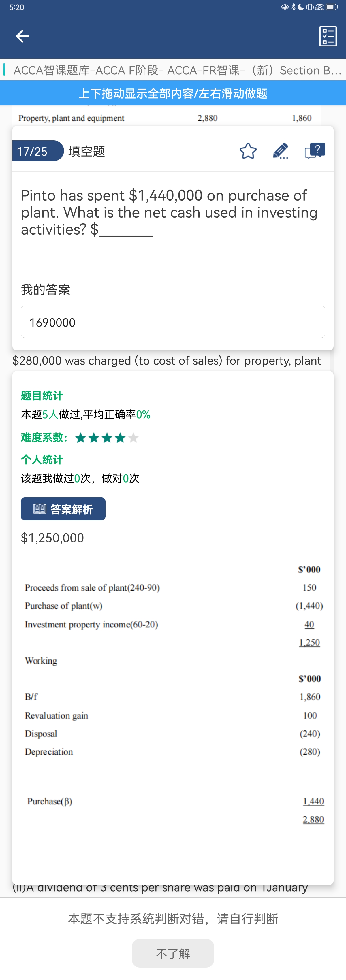Click the 答案解析 button
The height and width of the screenshot is (980, 346).
pos(63,509)
